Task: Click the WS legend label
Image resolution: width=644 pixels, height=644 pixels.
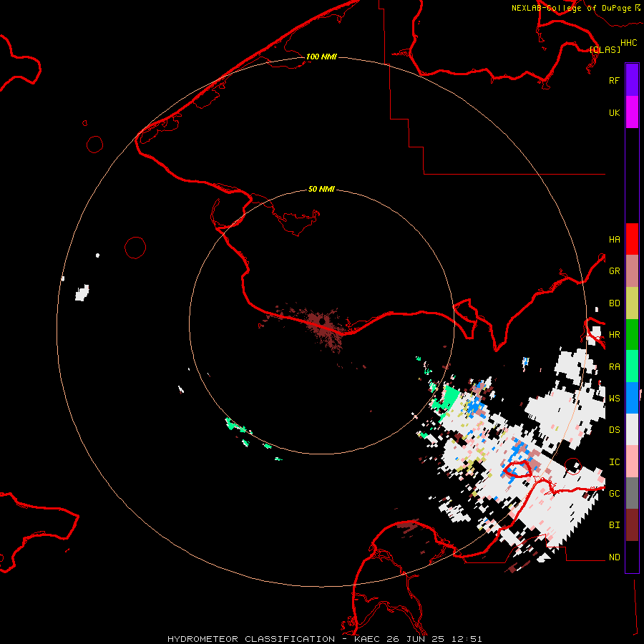Action: pyautogui.click(x=614, y=399)
